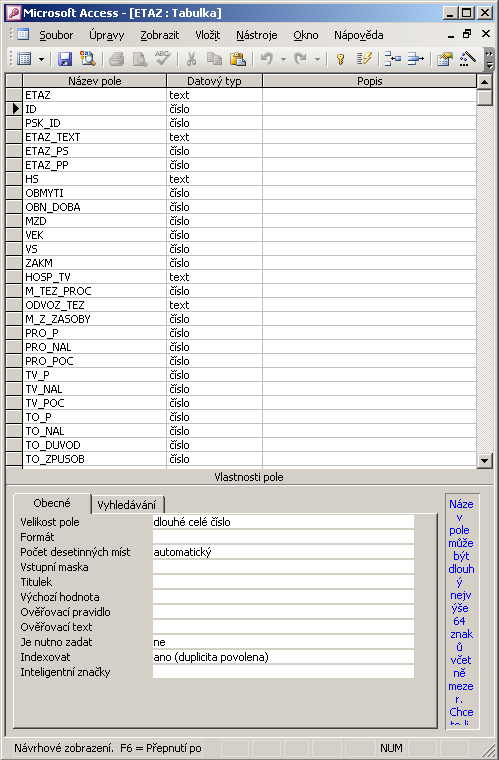
Task: Open the Nástroje menu
Action: [x=257, y=35]
